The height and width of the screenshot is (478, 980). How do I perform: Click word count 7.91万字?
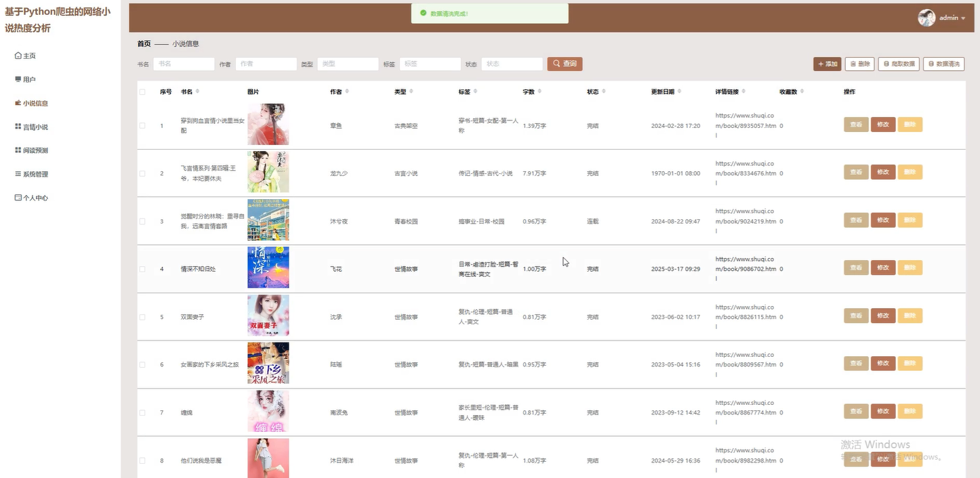pos(535,173)
